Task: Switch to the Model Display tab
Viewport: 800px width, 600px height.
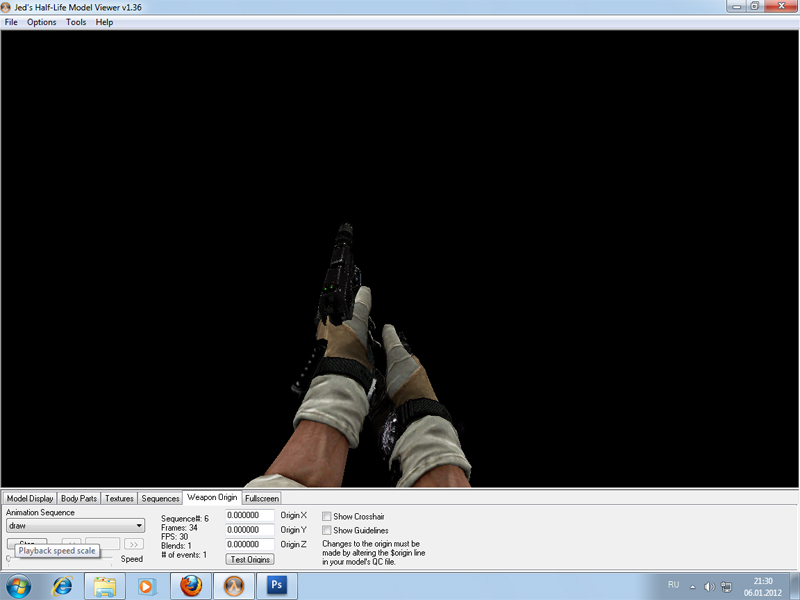Action: click(30, 498)
